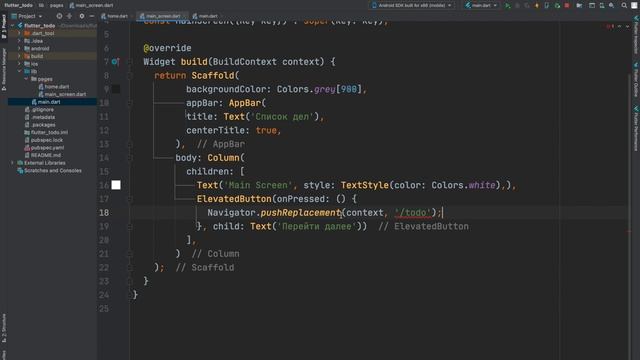Collapse the lib folder
The image size is (640, 360).
click(x=19, y=71)
